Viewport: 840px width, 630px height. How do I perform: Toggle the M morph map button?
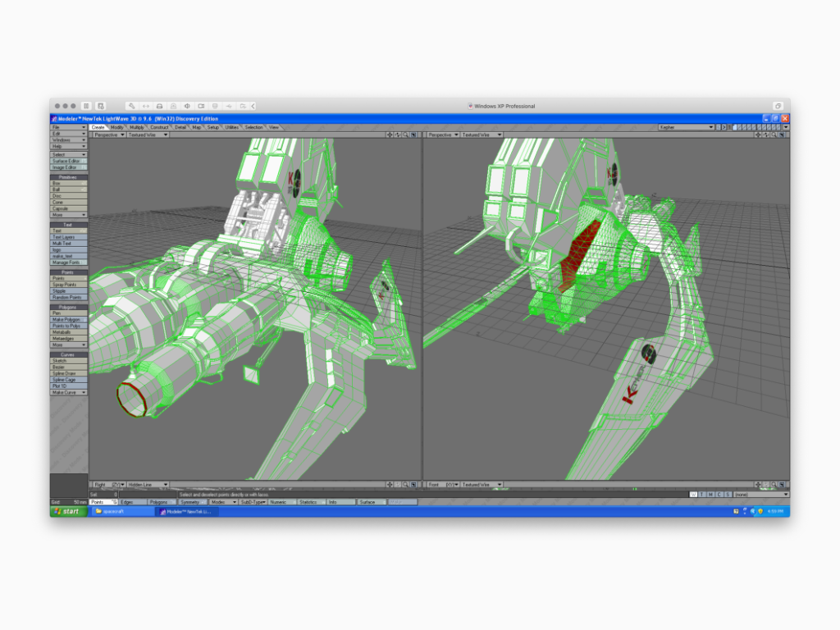(710, 495)
